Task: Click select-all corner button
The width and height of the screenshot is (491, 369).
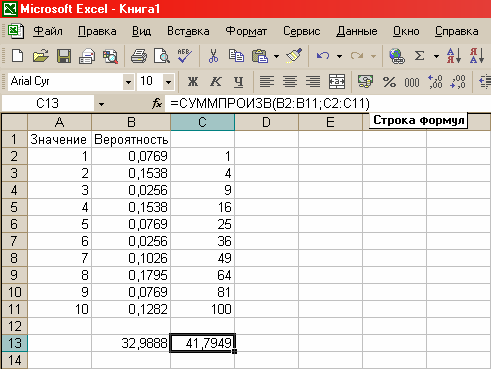Action: pos(14,122)
